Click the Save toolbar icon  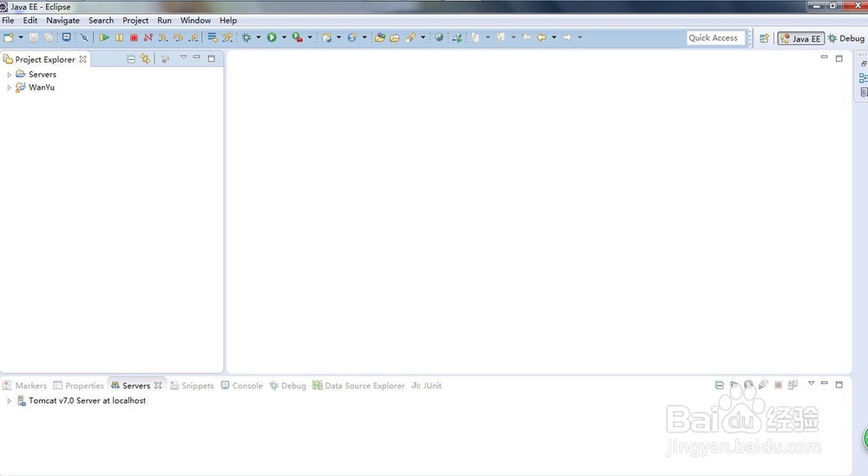[x=34, y=37]
